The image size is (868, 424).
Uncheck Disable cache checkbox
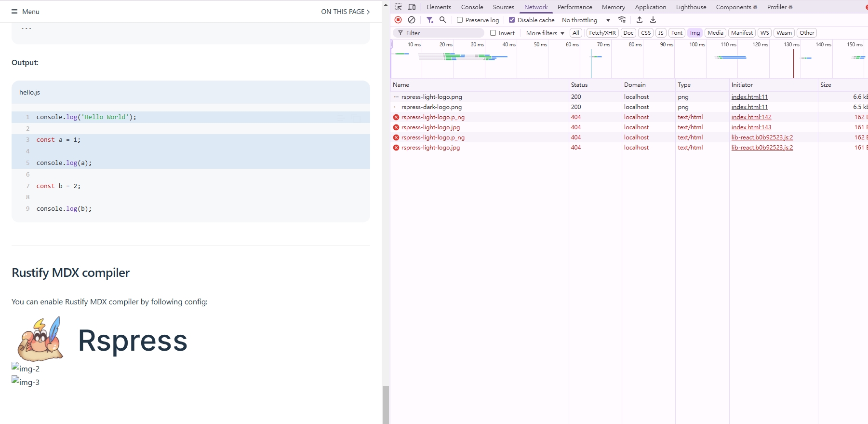[x=512, y=20]
